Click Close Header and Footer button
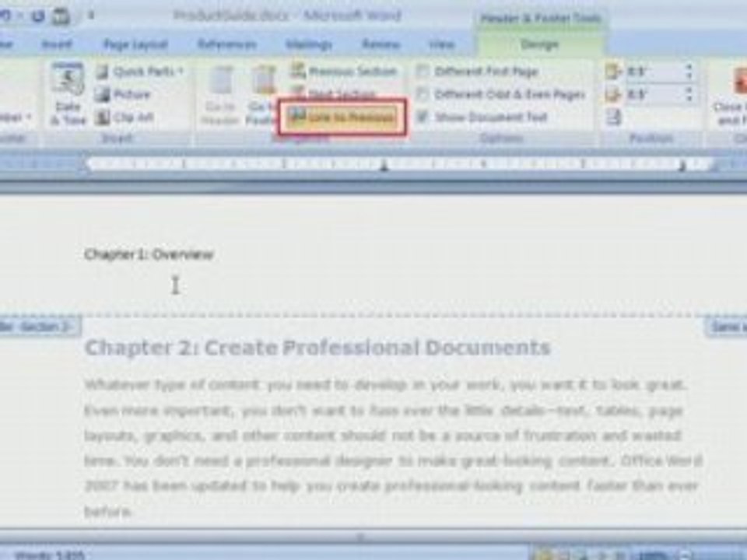The width and height of the screenshot is (747, 560). [x=729, y=95]
